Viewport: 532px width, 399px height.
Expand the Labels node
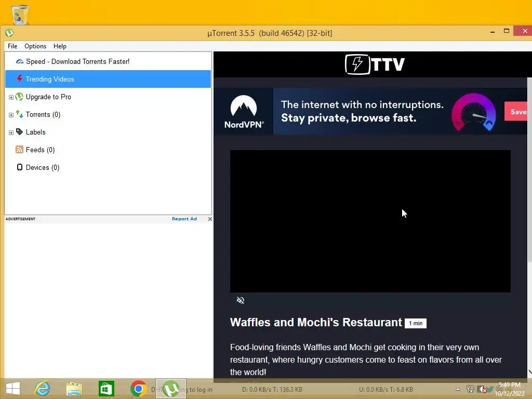coord(11,132)
